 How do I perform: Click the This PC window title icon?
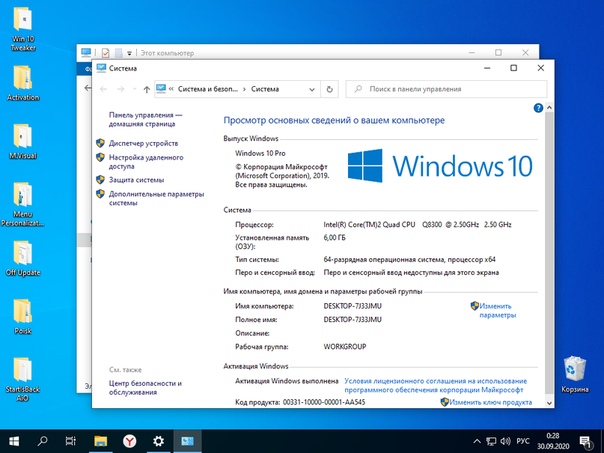coord(86,52)
